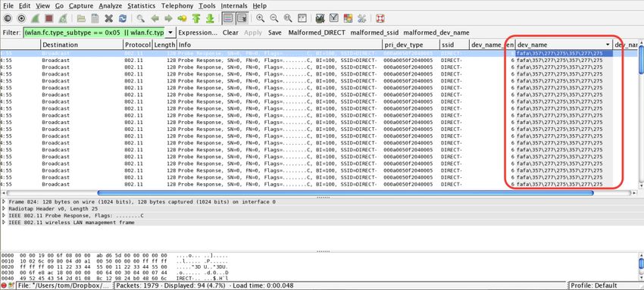Apply the Malformed_DIRECT filter button
This screenshot has width=644, height=290.
[x=316, y=33]
